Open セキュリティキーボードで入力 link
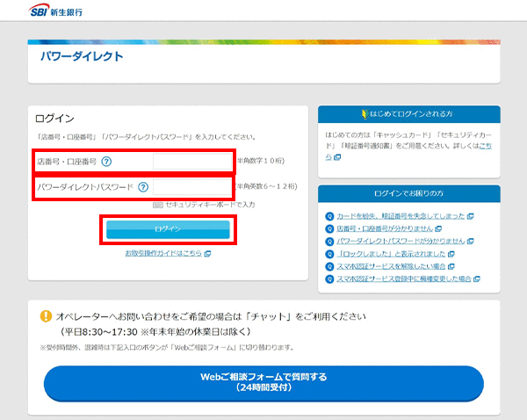The height and width of the screenshot is (420, 527). pyautogui.click(x=210, y=205)
